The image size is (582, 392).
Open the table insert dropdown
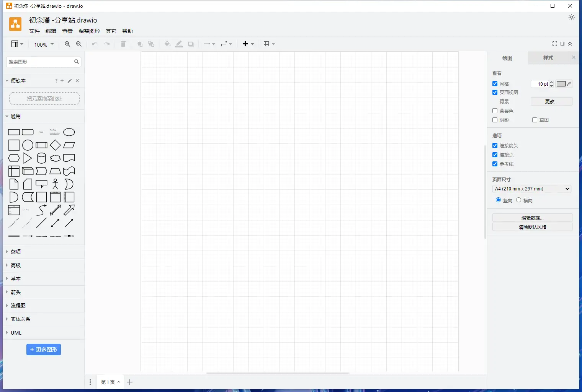coord(269,44)
